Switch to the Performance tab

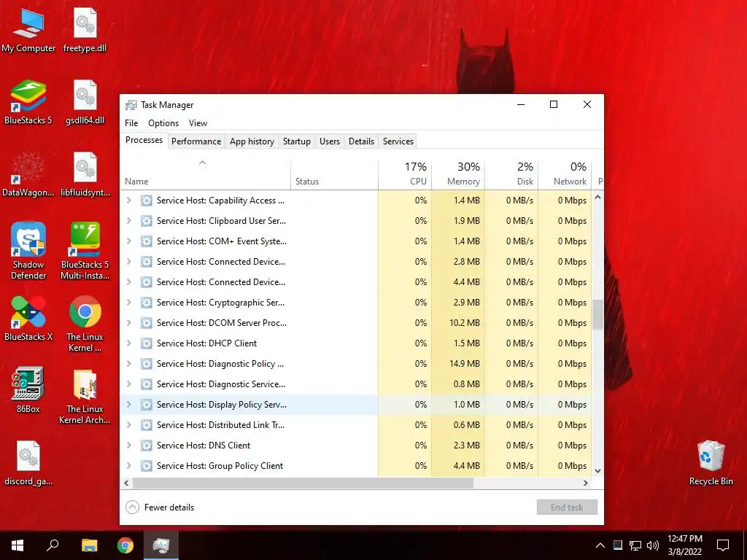click(x=196, y=141)
